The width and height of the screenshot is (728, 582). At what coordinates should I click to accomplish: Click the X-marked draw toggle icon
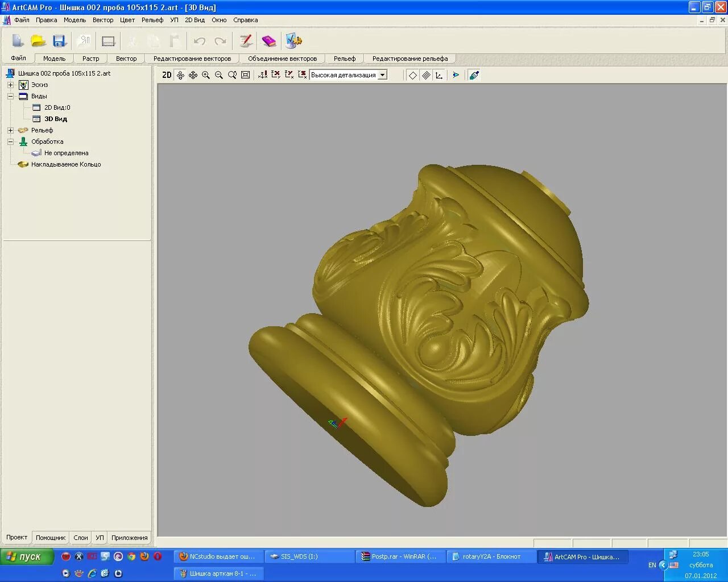276,75
